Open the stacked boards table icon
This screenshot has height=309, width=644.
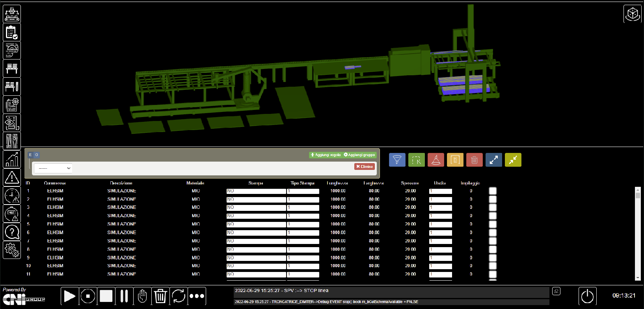coord(12,69)
